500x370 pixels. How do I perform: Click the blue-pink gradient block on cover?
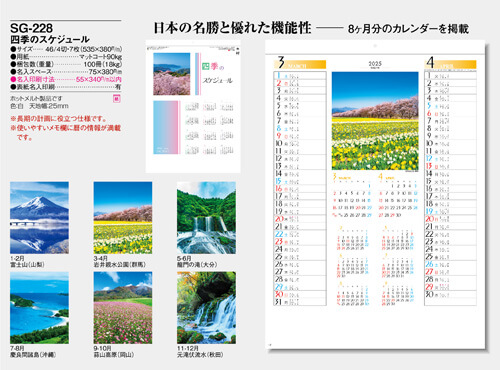165,127
